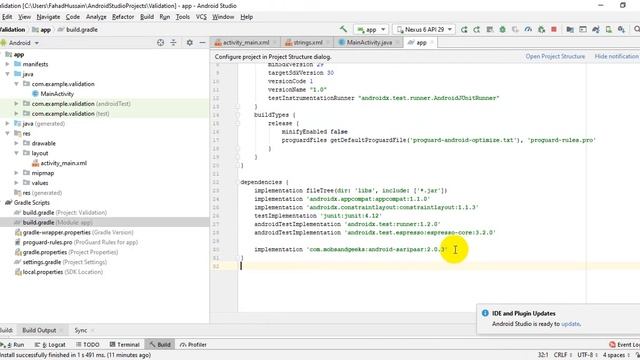Open the VCS menu
Image resolution: width=640 pixels, height=360 pixels.
pos(201,17)
